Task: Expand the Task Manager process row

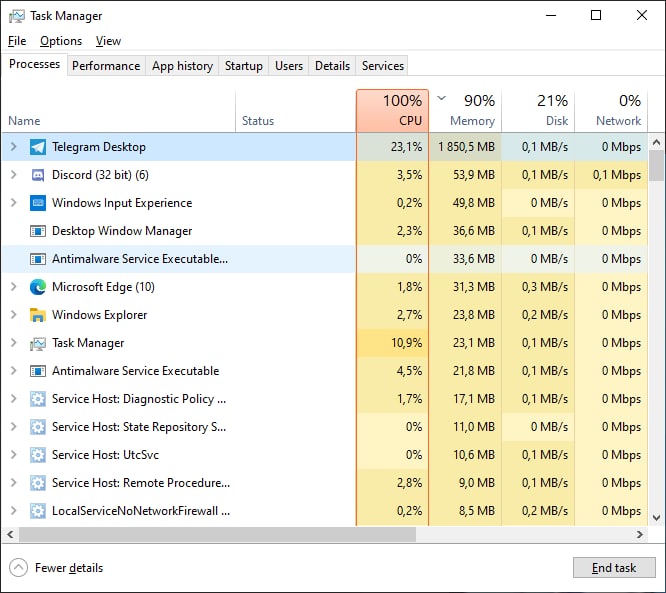Action: (x=14, y=343)
